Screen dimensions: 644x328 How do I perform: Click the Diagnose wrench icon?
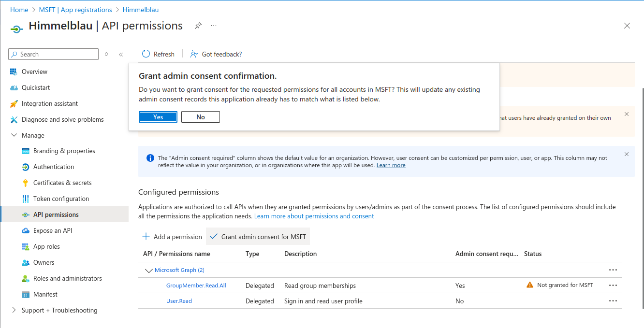click(14, 119)
